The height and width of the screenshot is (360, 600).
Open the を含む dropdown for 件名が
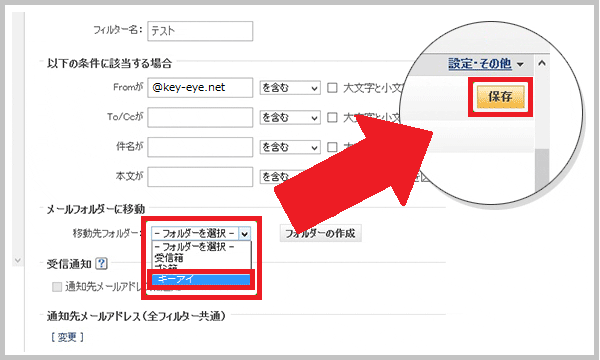point(290,147)
